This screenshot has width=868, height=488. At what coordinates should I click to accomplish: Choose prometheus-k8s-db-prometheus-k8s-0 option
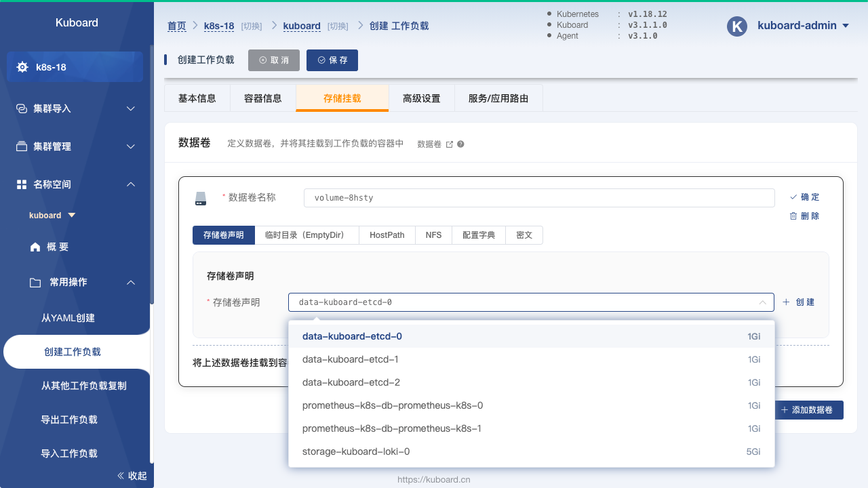point(532,405)
